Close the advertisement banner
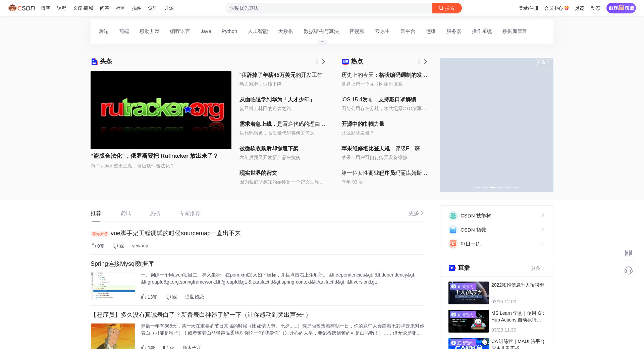The image size is (644, 349). point(548,62)
